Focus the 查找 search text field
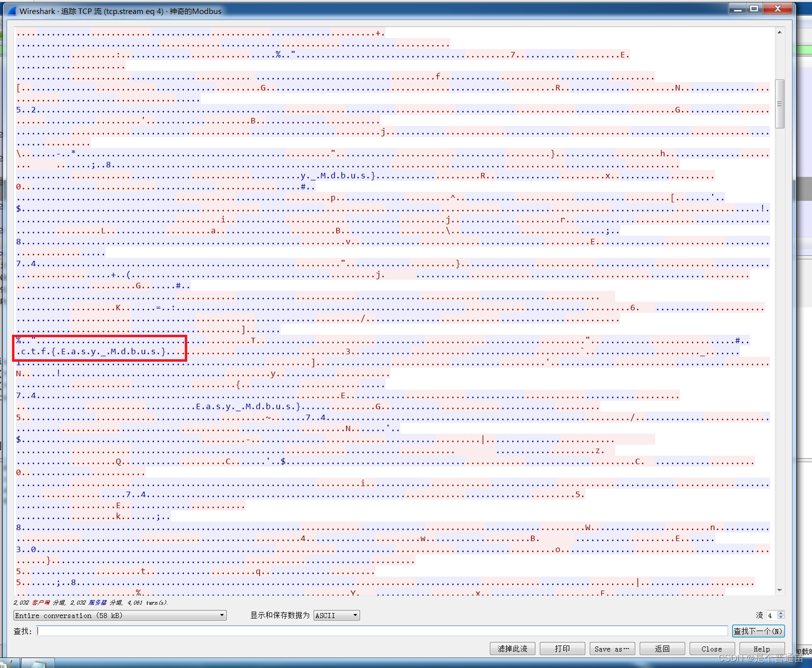 (382, 631)
